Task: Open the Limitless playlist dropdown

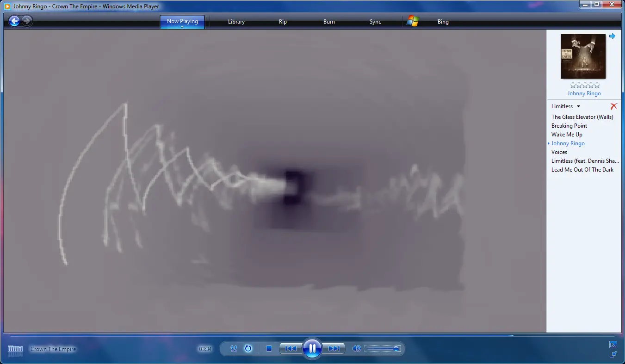Action: point(566,106)
